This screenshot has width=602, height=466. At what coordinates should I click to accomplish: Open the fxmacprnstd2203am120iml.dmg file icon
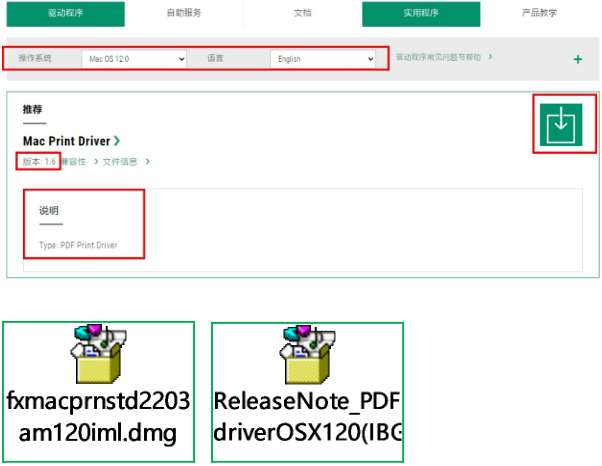coord(98,392)
